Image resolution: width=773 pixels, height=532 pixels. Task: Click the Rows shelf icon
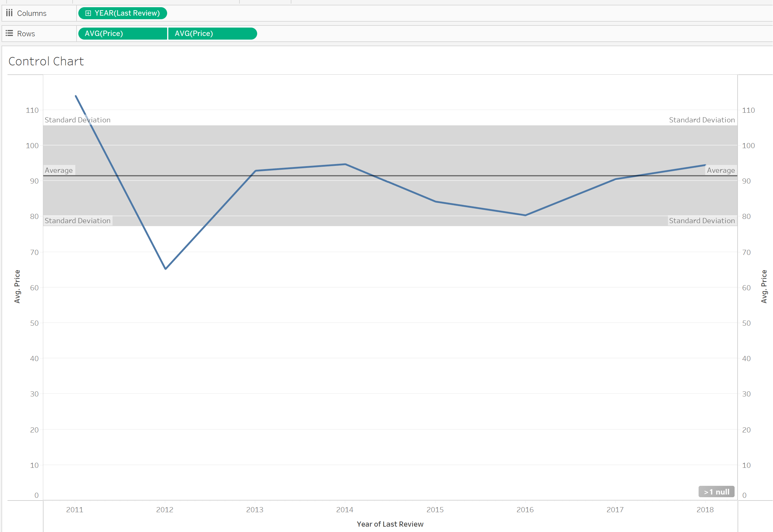point(9,33)
